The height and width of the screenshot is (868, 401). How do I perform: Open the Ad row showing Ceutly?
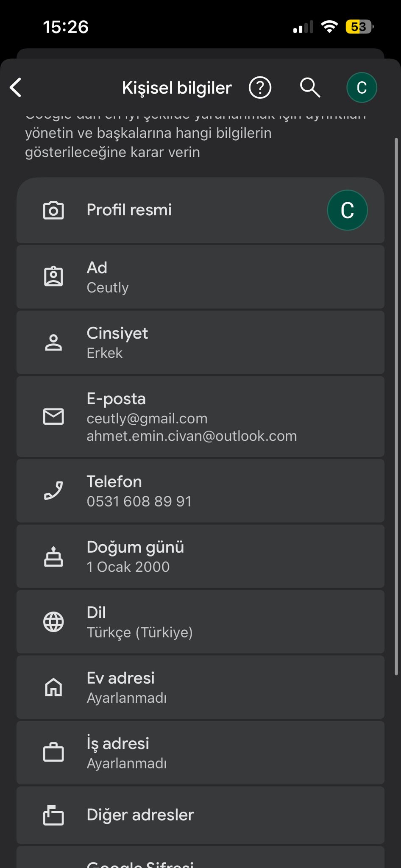200,277
